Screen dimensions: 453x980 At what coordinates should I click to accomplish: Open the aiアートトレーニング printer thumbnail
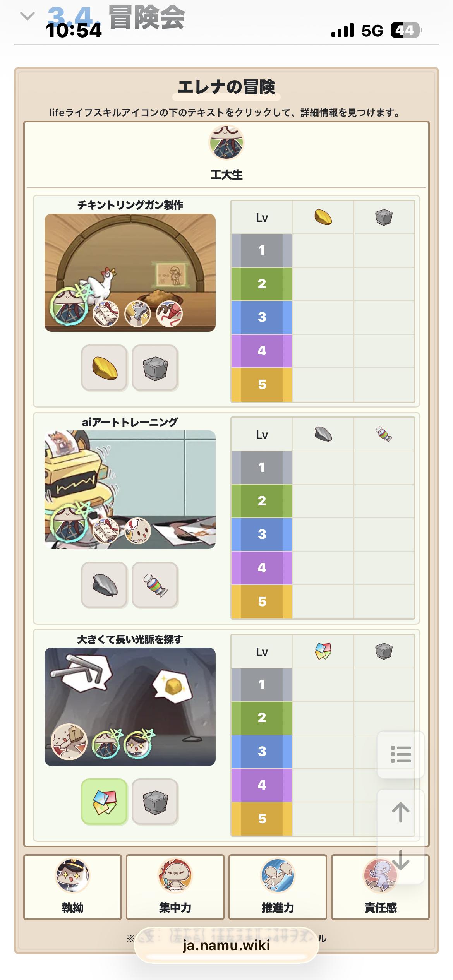(130, 490)
